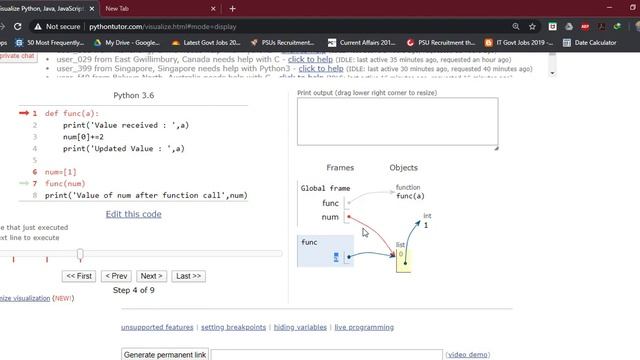
Task: Open the IT Govt Jobs 2019 bookmark
Action: [519, 42]
